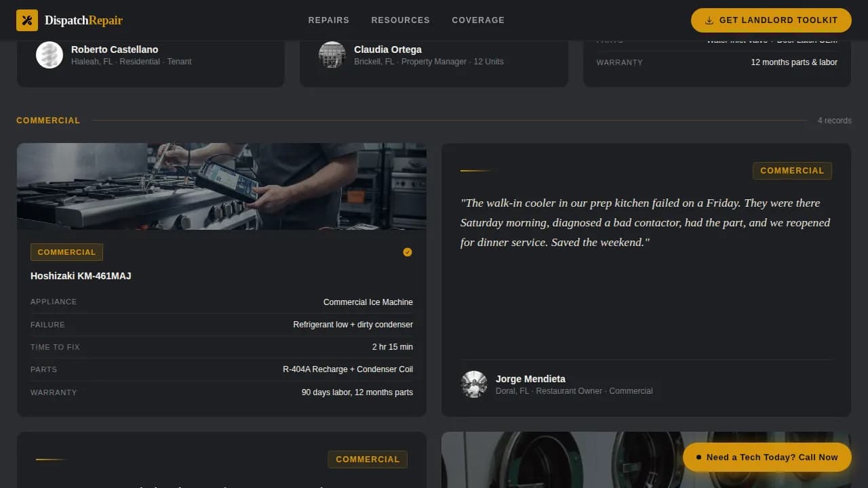Select the Commercial Ice Machine value
Viewport: 868px width, 488px height.
368,302
